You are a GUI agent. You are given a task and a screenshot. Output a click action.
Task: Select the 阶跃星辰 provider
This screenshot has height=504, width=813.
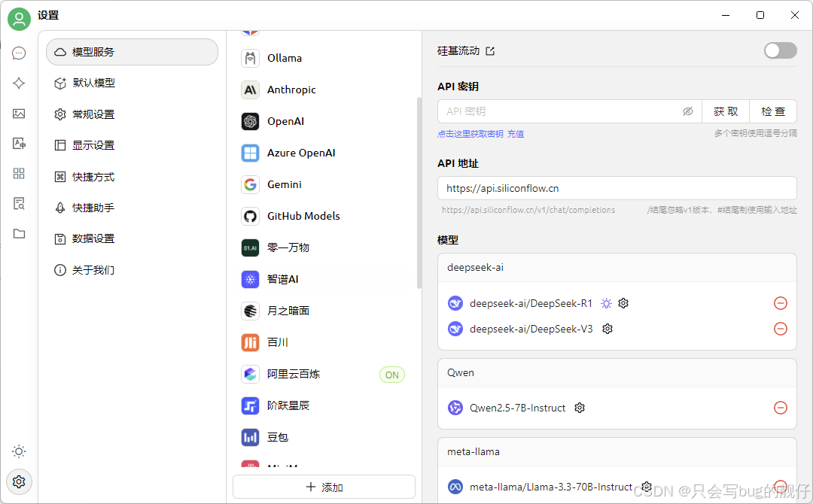[x=324, y=405]
